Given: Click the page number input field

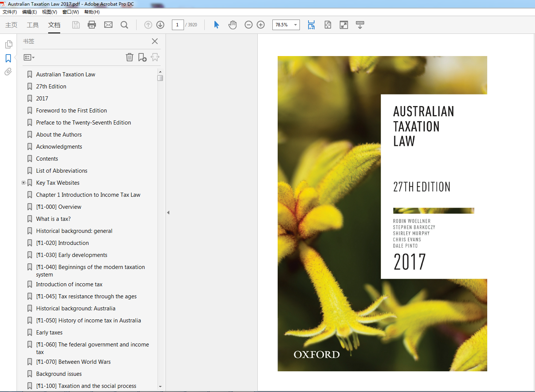Looking at the screenshot, I should pos(178,25).
